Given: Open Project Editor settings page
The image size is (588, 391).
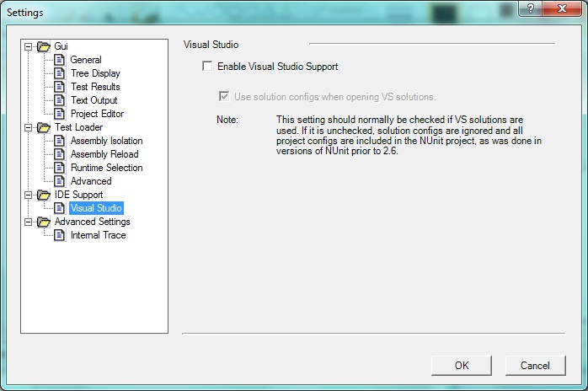Looking at the screenshot, I should [97, 114].
